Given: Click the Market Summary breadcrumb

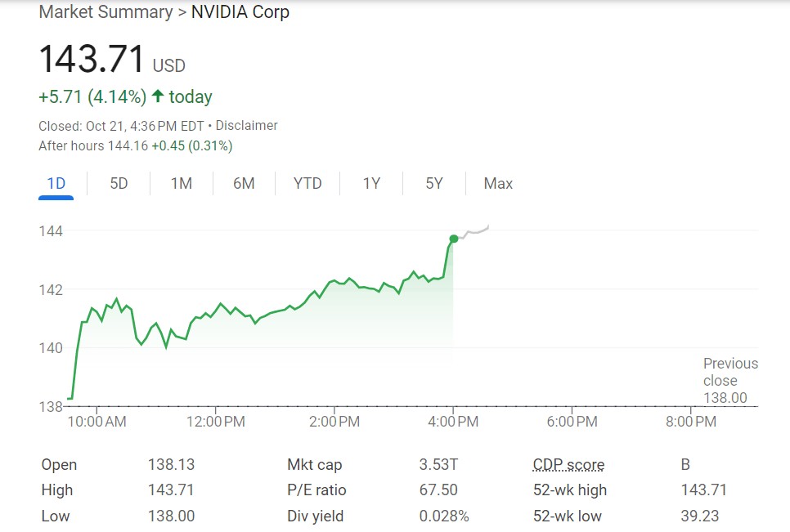Looking at the screenshot, I should click(105, 12).
